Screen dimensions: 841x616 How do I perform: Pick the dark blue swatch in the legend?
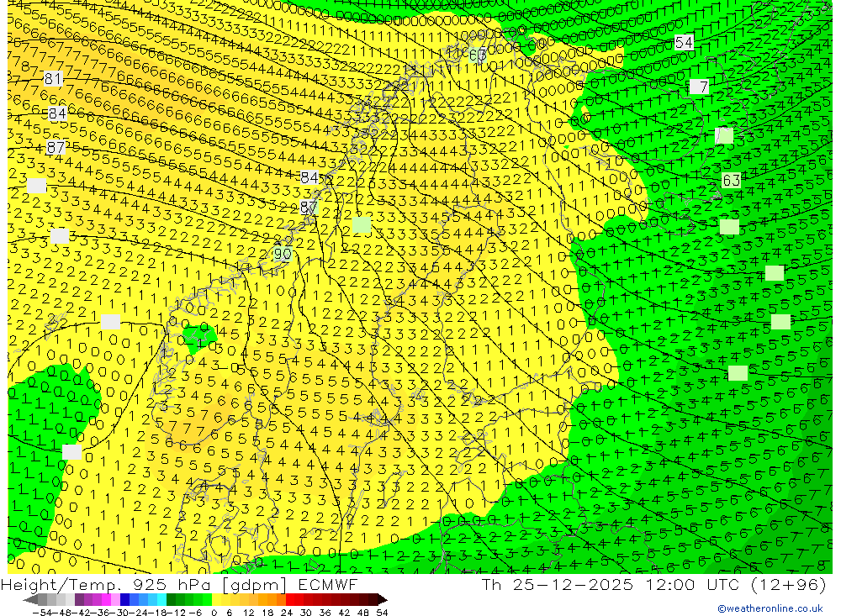point(124,600)
